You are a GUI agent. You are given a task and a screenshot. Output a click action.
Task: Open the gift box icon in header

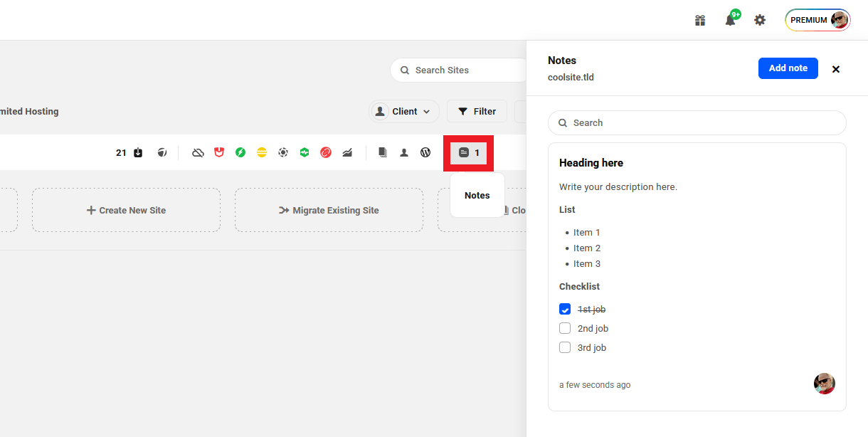pos(700,21)
